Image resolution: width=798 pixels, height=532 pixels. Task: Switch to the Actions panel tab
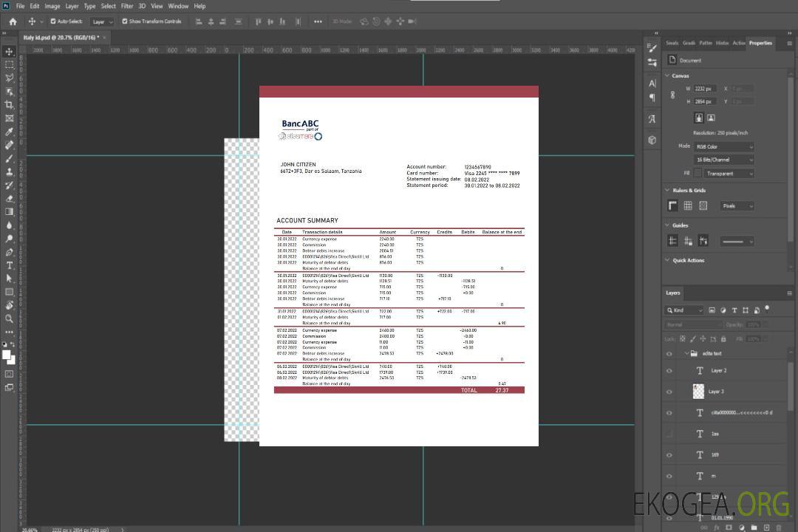tap(739, 43)
